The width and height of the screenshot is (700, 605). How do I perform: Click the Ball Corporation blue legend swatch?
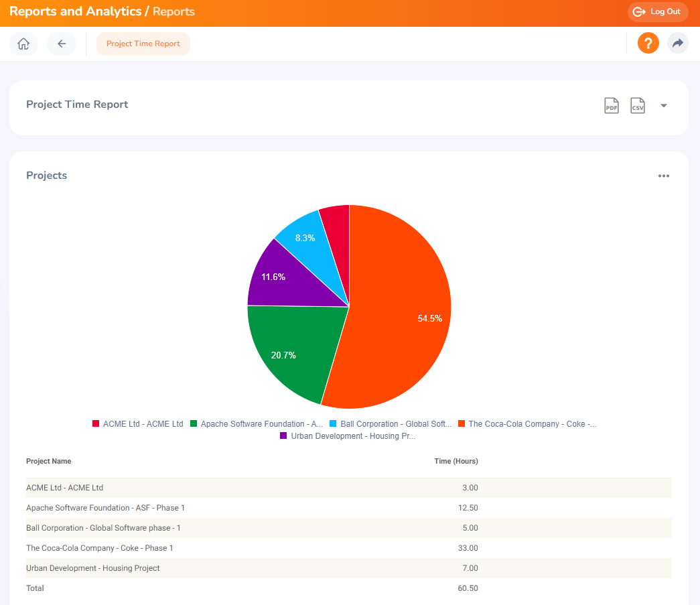point(333,423)
